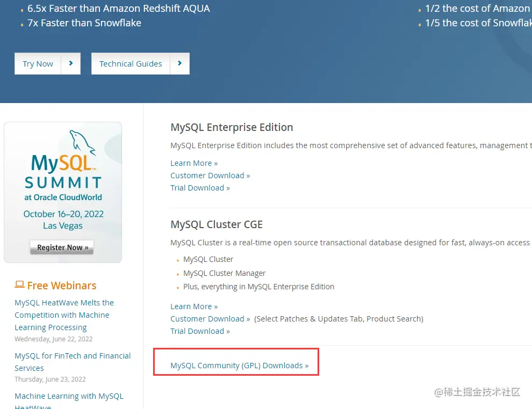Click the arrow icon beside Technical Guides
This screenshot has height=409, width=532.
[x=180, y=63]
